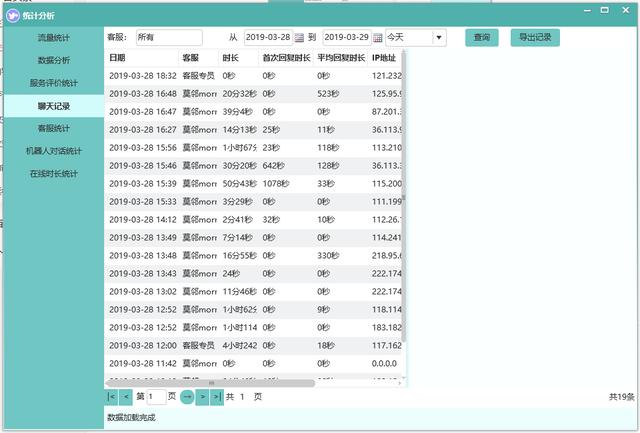
Task: Open the end date calendar picker
Action: pos(378,38)
